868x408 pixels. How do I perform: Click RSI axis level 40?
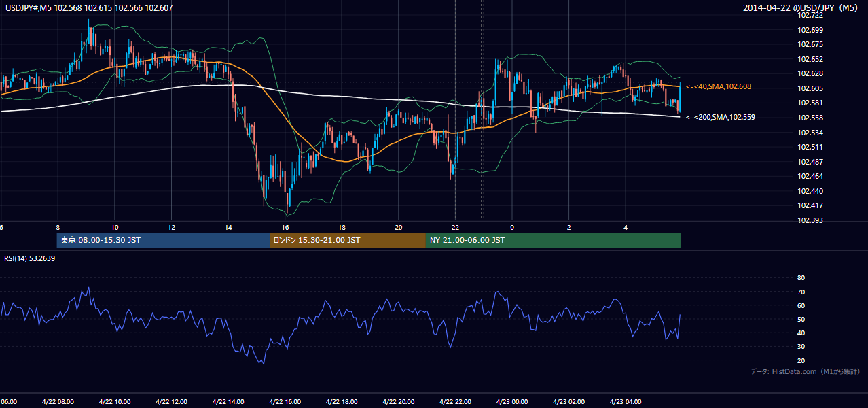point(801,333)
